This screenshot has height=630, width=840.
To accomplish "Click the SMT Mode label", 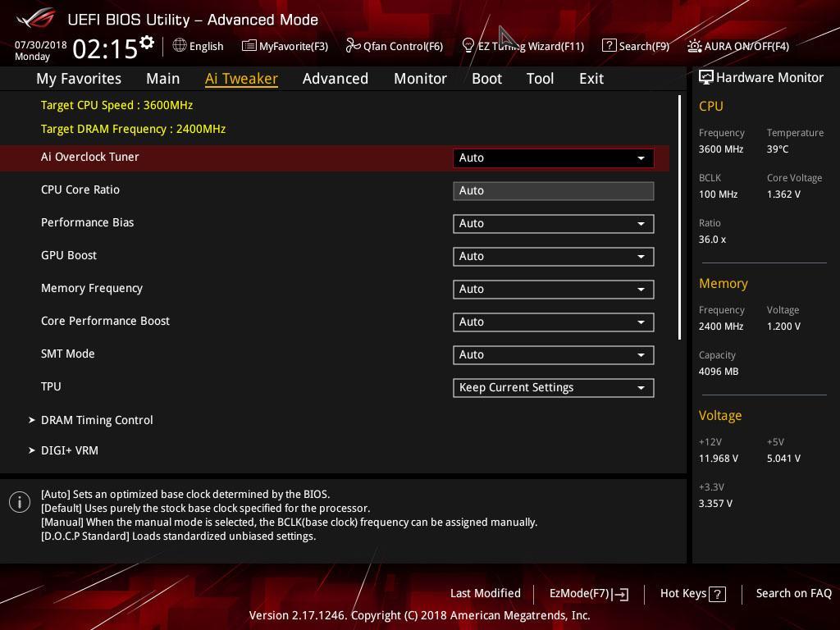I will 68,354.
